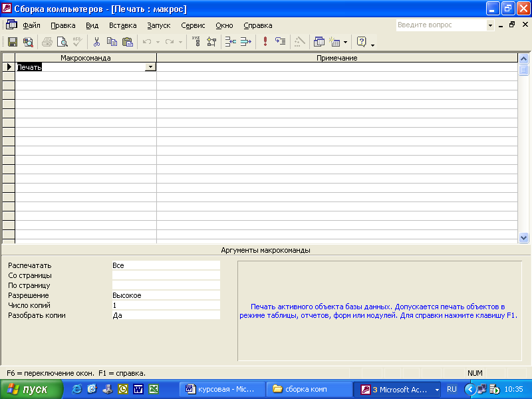Show hidden tray icons with the arrow
This screenshot has width=532, height=399.
click(x=469, y=389)
